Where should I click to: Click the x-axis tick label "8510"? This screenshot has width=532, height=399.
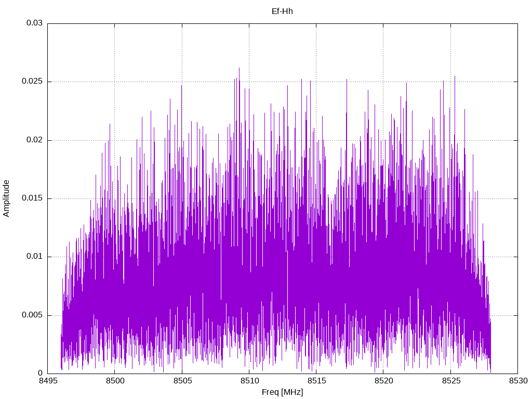click(249, 381)
